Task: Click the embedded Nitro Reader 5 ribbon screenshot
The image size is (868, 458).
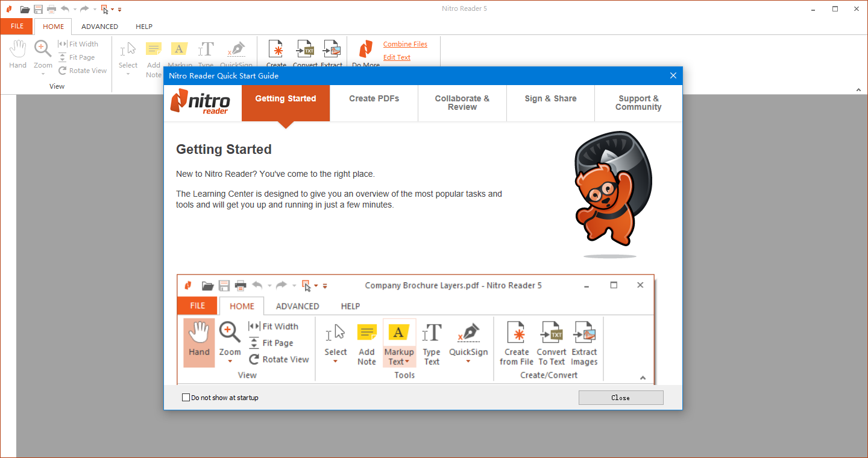Action: 415,329
